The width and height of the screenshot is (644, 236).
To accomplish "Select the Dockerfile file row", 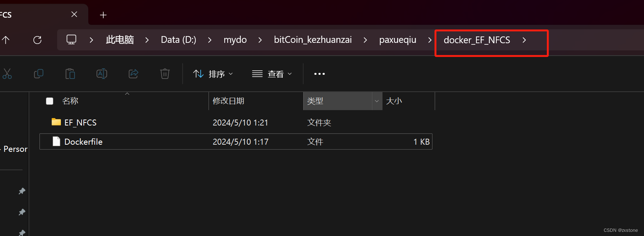I will pos(236,142).
